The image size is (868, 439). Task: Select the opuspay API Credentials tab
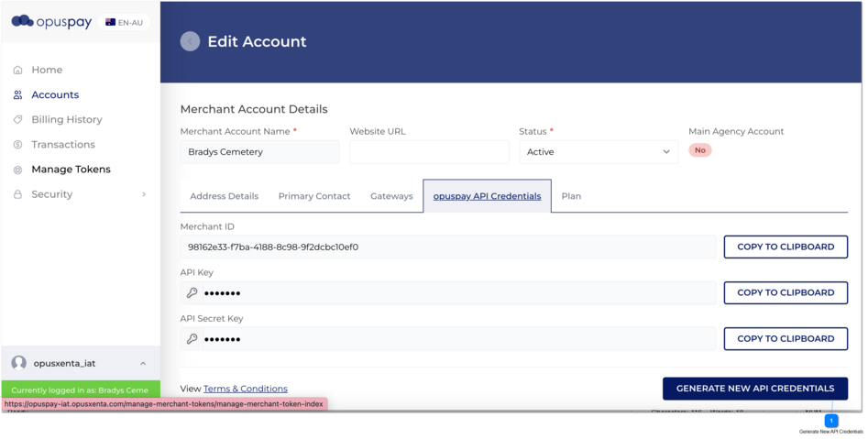(487, 196)
